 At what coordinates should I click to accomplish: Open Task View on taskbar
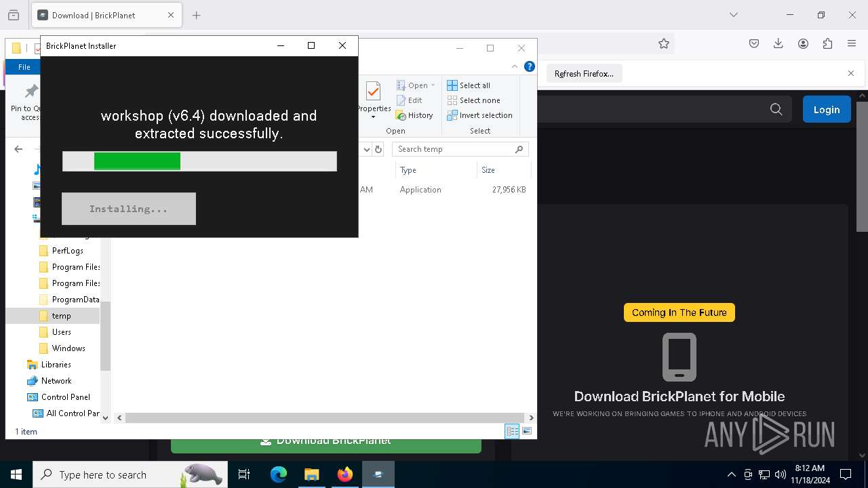pos(244,474)
